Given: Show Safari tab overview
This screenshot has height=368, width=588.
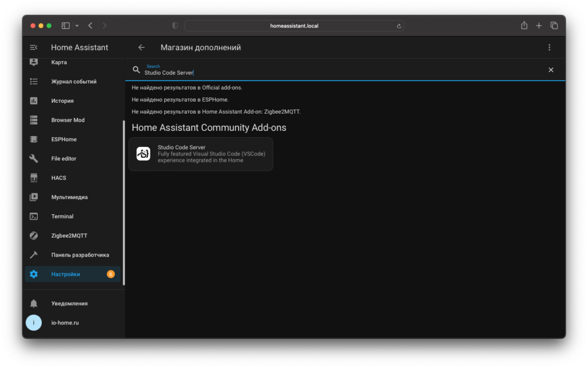Looking at the screenshot, I should click(554, 25).
